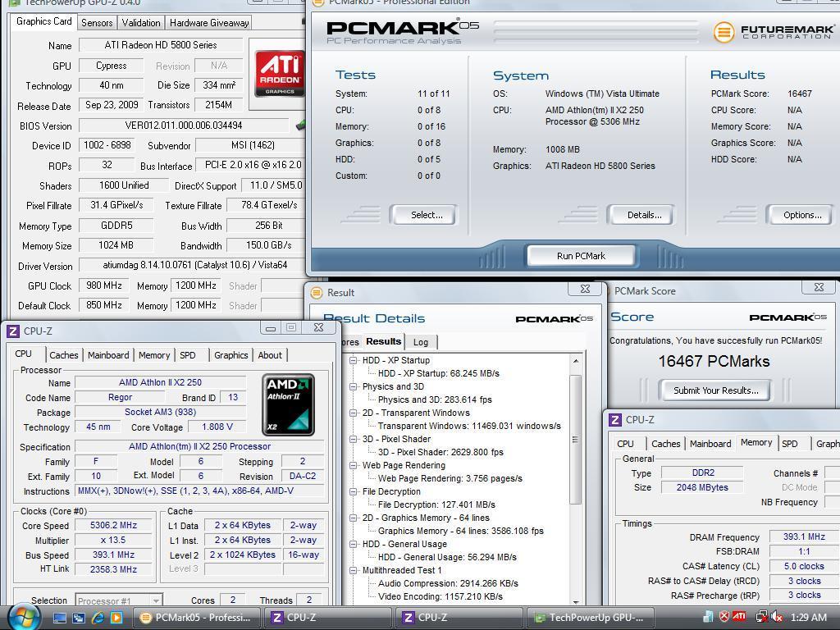Collapse the Multithreaded Test 1 node
840x630 pixels.
(354, 571)
